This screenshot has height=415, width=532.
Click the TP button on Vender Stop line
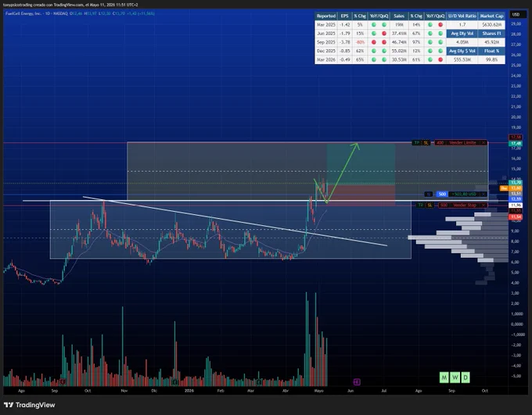click(x=421, y=205)
